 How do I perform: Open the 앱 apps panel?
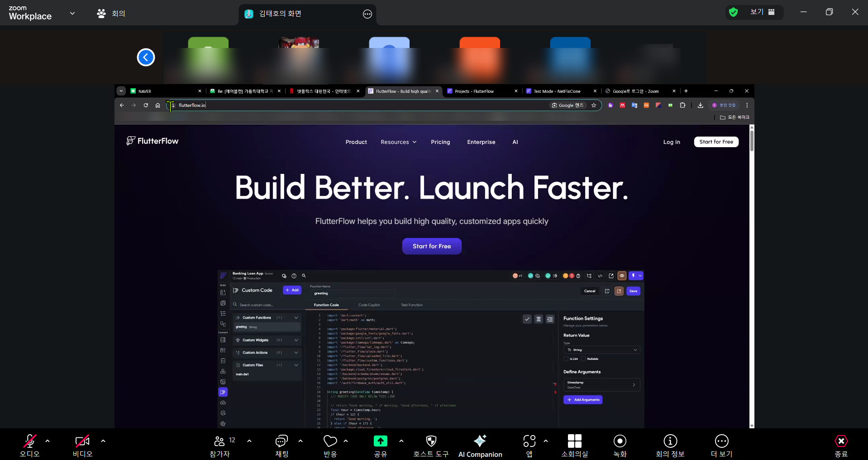pos(529,446)
